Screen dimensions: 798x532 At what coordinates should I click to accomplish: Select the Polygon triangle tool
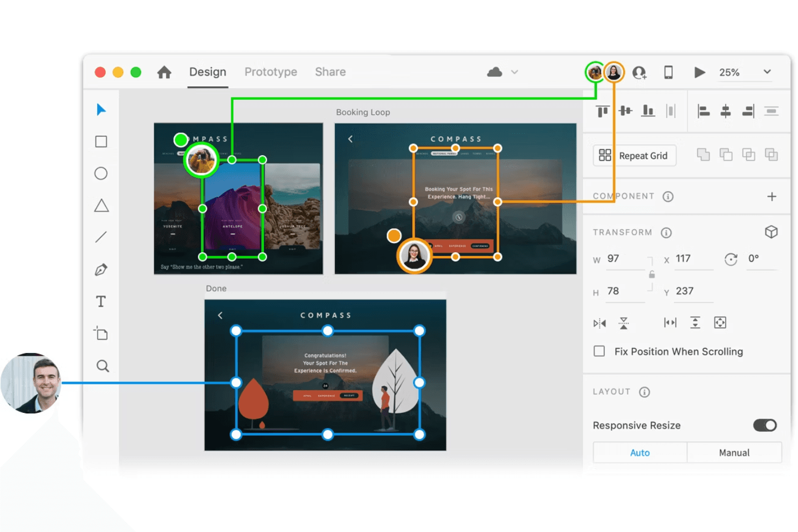pyautogui.click(x=101, y=205)
